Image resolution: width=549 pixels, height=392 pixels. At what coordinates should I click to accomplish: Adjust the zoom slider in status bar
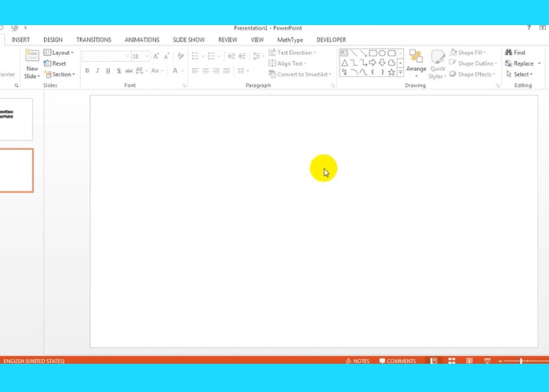522,361
